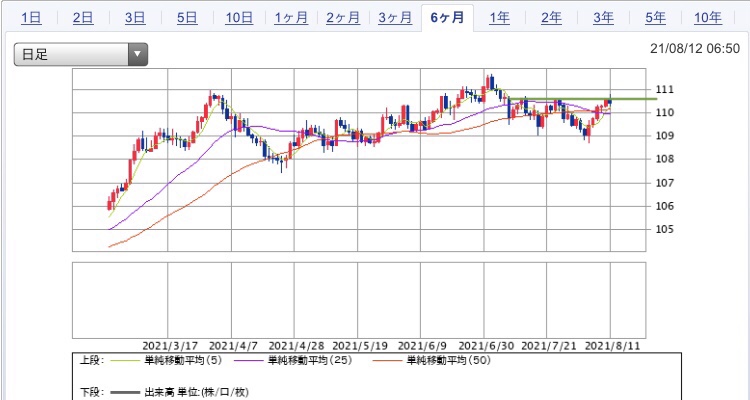This screenshot has width=750, height=400.
Task: Click the 2021/6/30 date label
Action: [x=484, y=345]
